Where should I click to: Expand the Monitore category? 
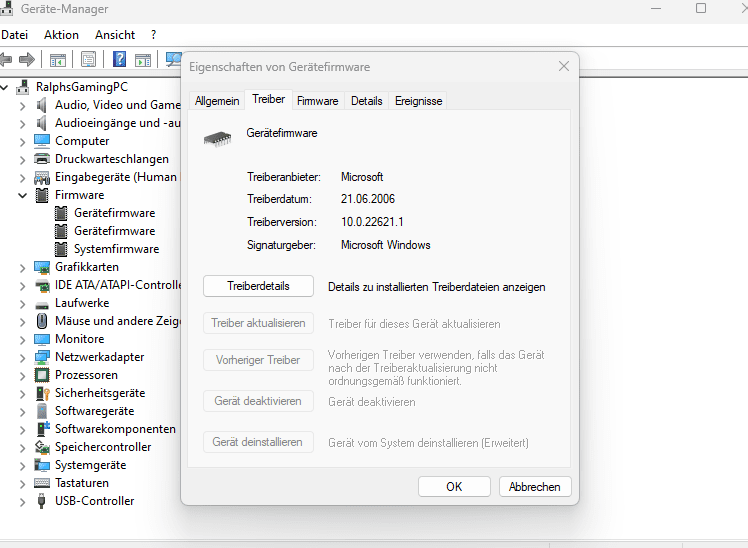click(22, 340)
